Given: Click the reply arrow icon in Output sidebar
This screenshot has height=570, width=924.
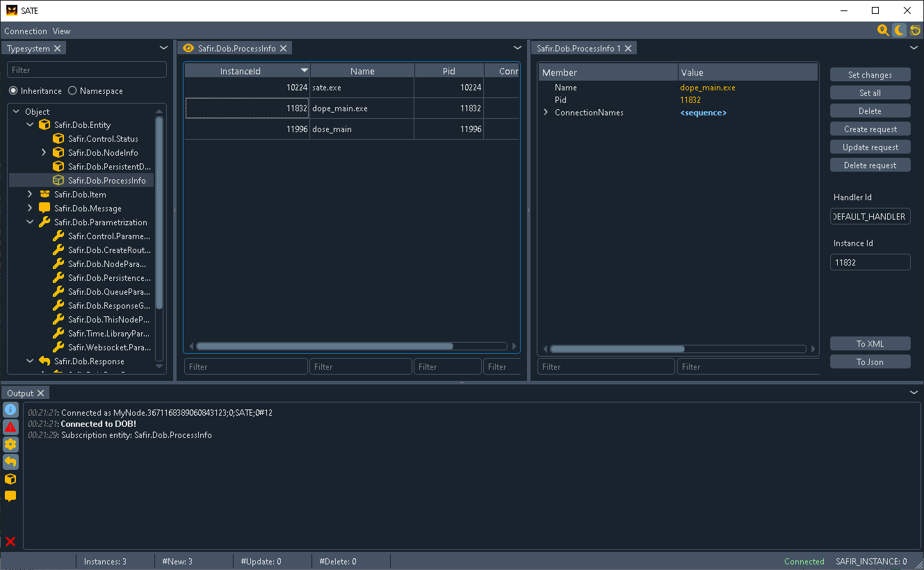Looking at the screenshot, I should click(x=10, y=462).
